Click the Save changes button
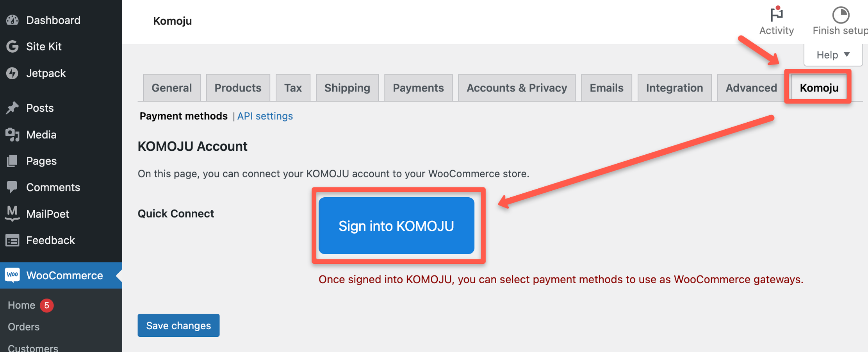Image resolution: width=868 pixels, height=352 pixels. (178, 325)
